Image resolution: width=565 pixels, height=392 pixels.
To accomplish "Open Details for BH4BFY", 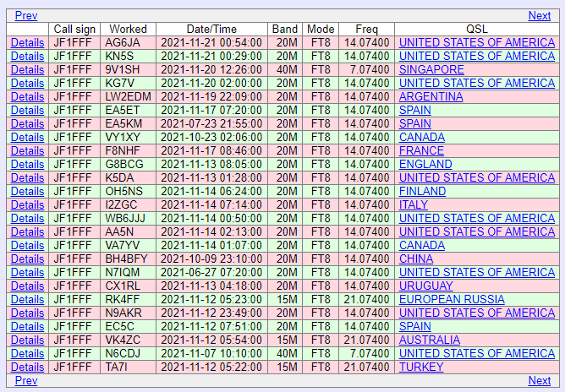I will point(27,259).
